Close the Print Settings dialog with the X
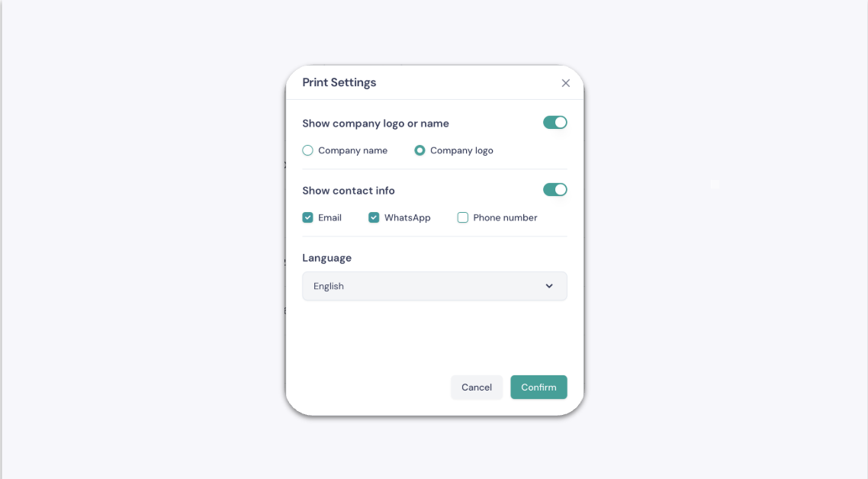 point(565,83)
